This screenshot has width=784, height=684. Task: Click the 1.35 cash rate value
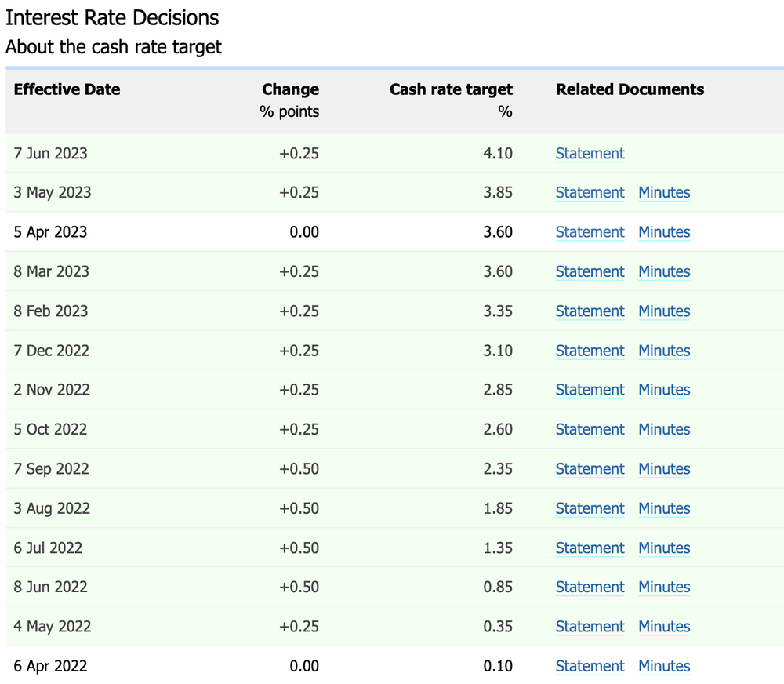[x=498, y=548]
